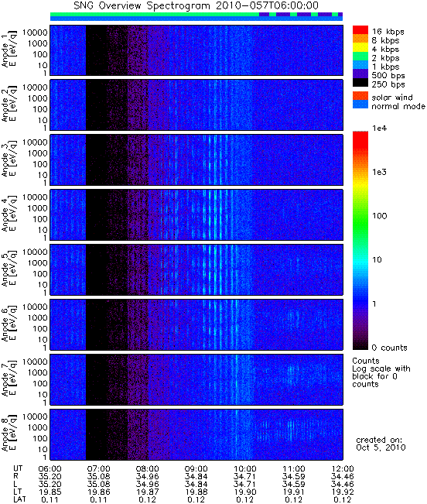Image resolution: width=427 pixels, height=504 pixels.
Task: Click the 10000 tick on Anode 1 axis
Action: click(x=35, y=33)
